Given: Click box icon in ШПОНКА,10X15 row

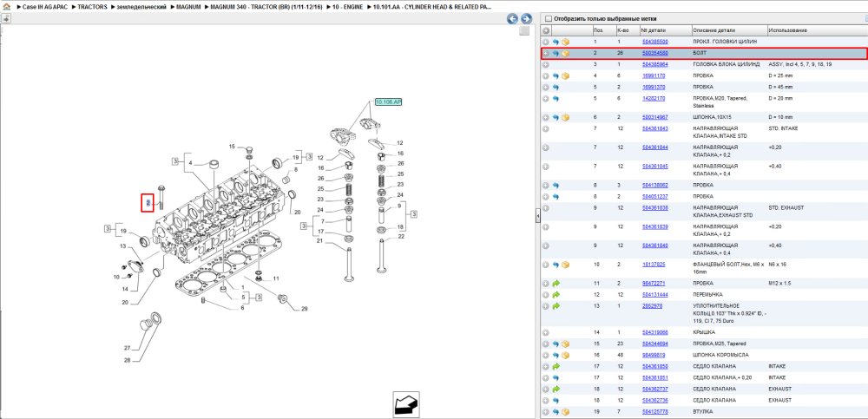Looking at the screenshot, I should (x=566, y=117).
